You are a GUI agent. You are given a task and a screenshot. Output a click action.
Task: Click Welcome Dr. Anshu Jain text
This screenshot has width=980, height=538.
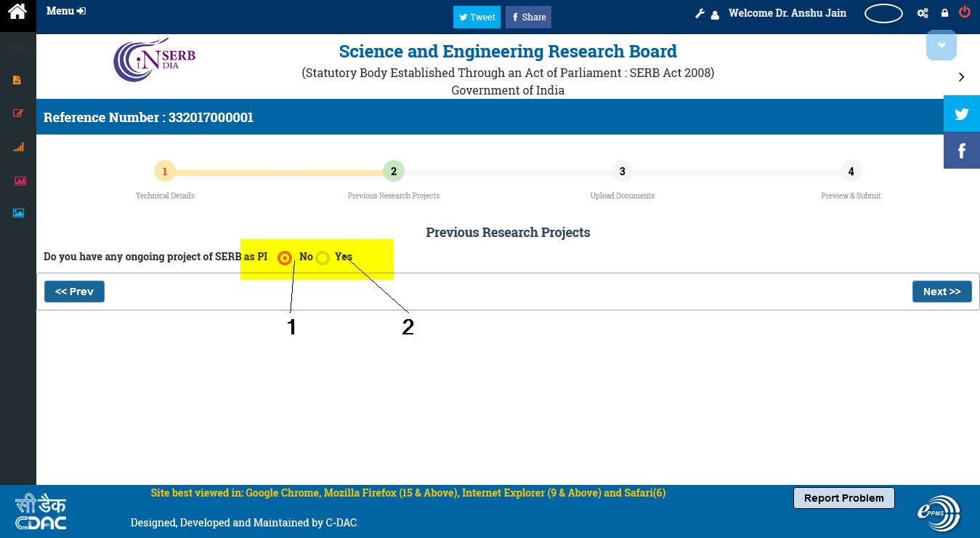tap(787, 13)
